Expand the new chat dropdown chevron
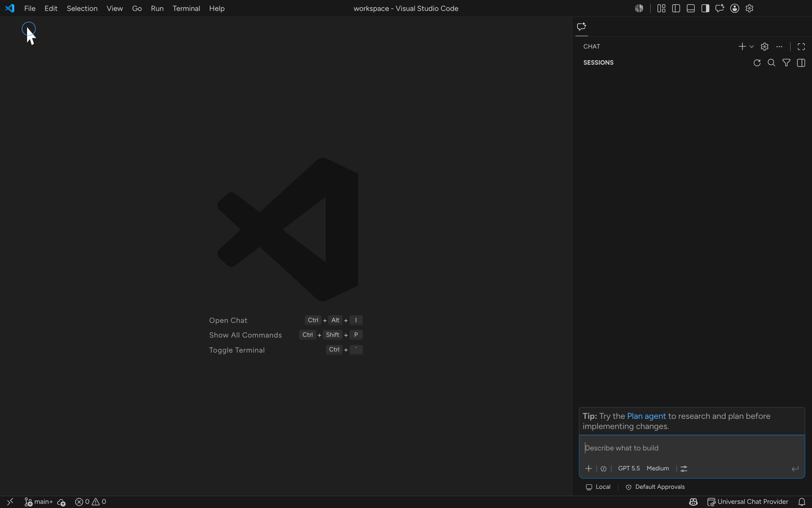Screen dimensions: 812x508 752,46
